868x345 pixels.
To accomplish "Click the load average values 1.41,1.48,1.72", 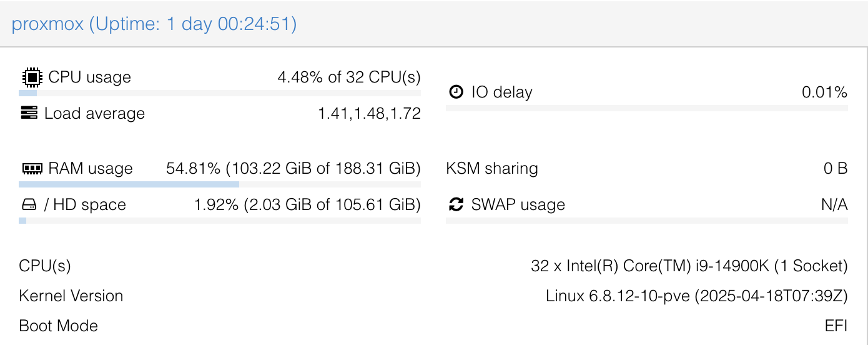I will 369,113.
